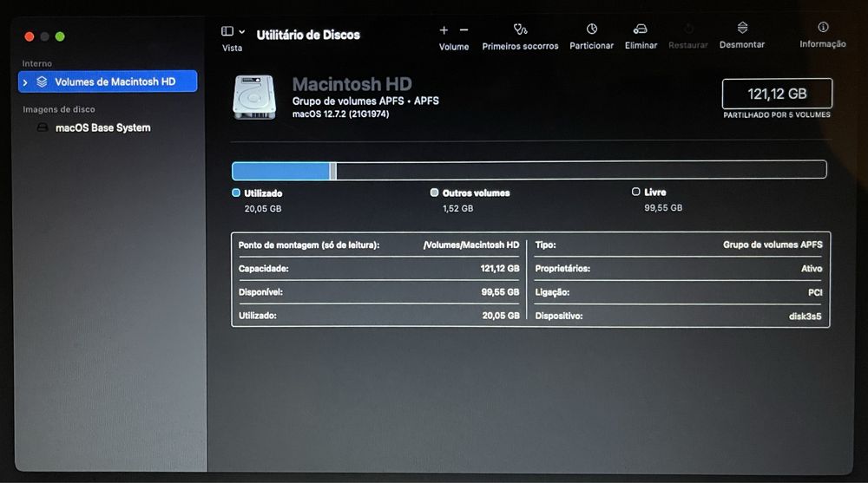Click the Dispositivo value 'disk3s5'

coord(805,317)
